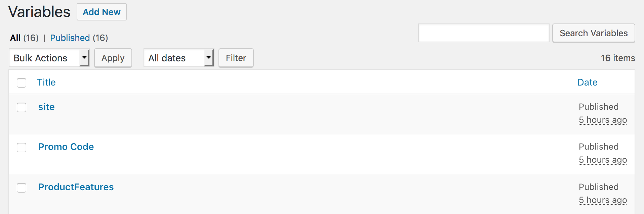Check the box for the site variable

22,107
